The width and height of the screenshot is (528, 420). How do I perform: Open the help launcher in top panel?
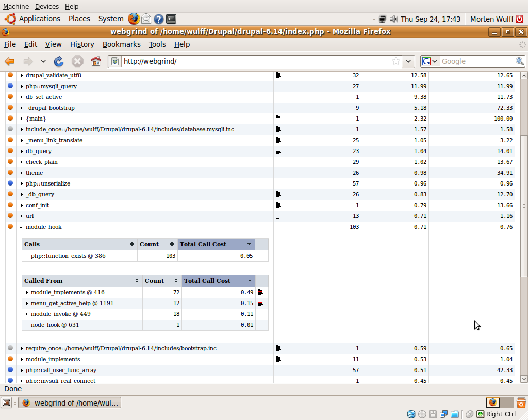pyautogui.click(x=159, y=19)
